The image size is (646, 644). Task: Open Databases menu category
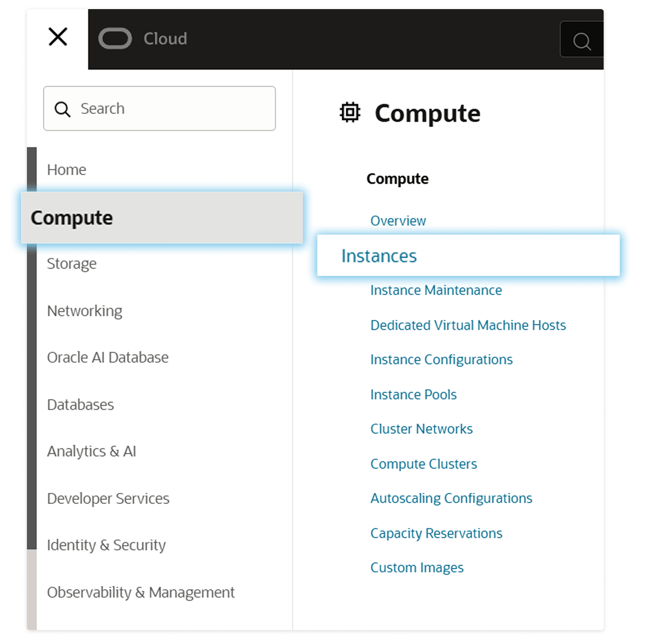[x=80, y=405]
